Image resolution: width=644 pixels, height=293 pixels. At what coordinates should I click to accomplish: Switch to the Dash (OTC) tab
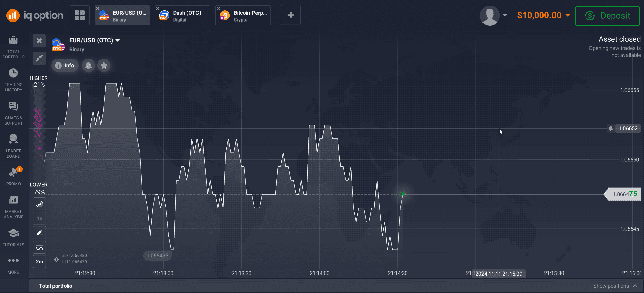[182, 16]
